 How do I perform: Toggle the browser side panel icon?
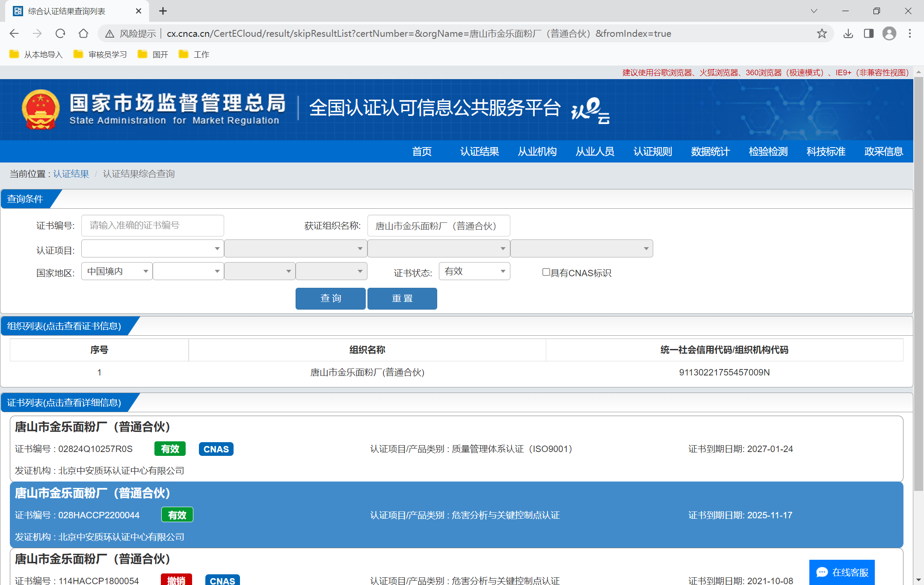click(x=868, y=33)
